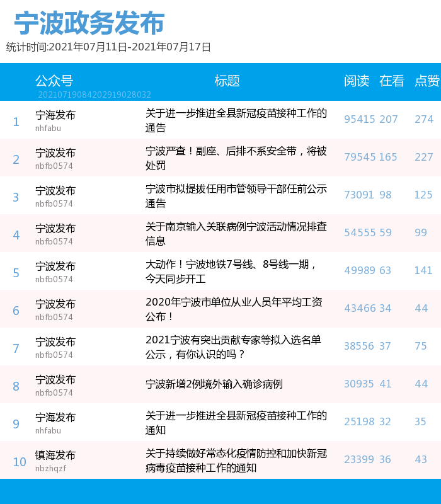Click likes value 227 in rank 2

[424, 157]
